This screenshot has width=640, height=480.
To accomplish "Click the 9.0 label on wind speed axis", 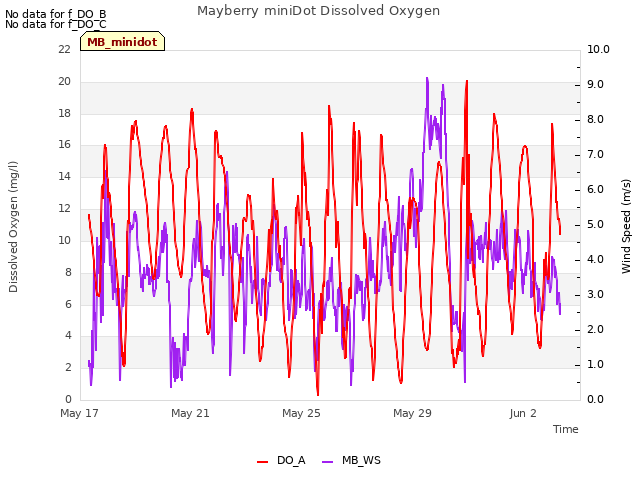I will coord(595,84).
